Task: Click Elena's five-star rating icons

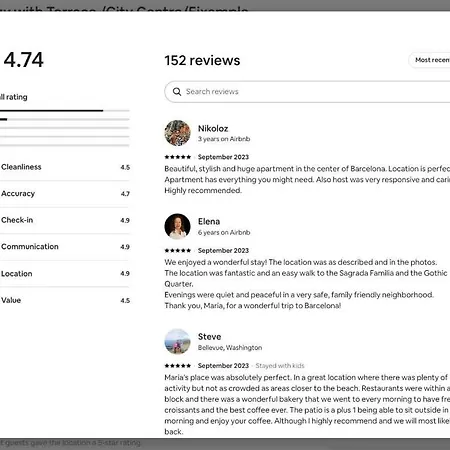Action: point(178,250)
